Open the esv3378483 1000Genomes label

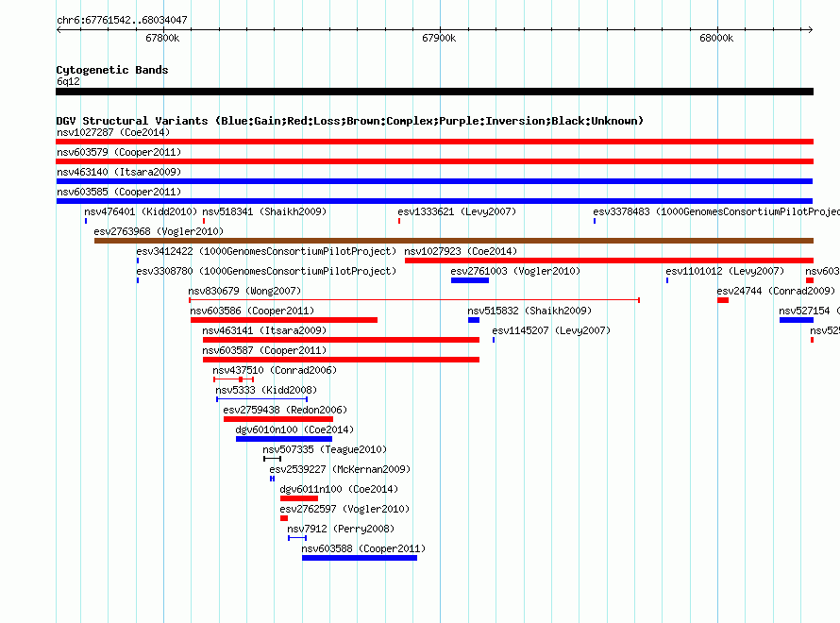pyautogui.click(x=716, y=211)
